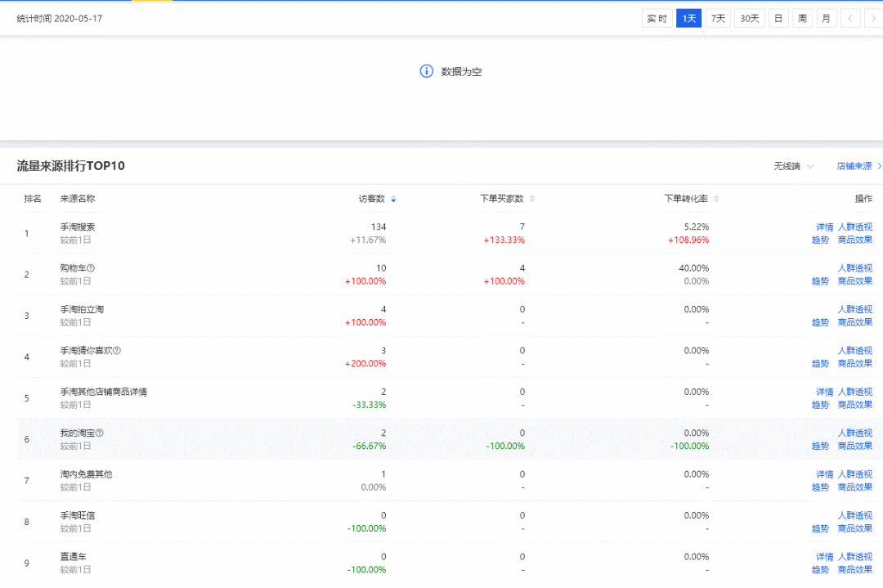
Task: Select the 实时 time range
Action: 657,18
